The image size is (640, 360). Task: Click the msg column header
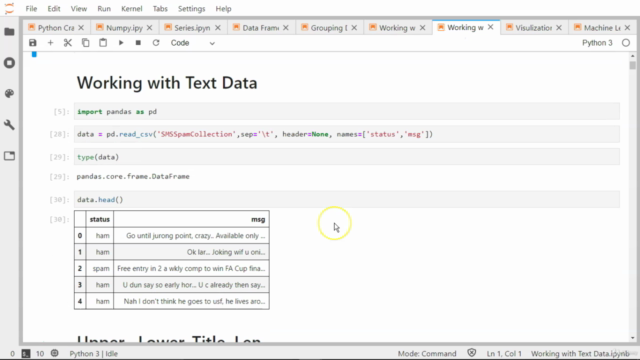(191, 219)
